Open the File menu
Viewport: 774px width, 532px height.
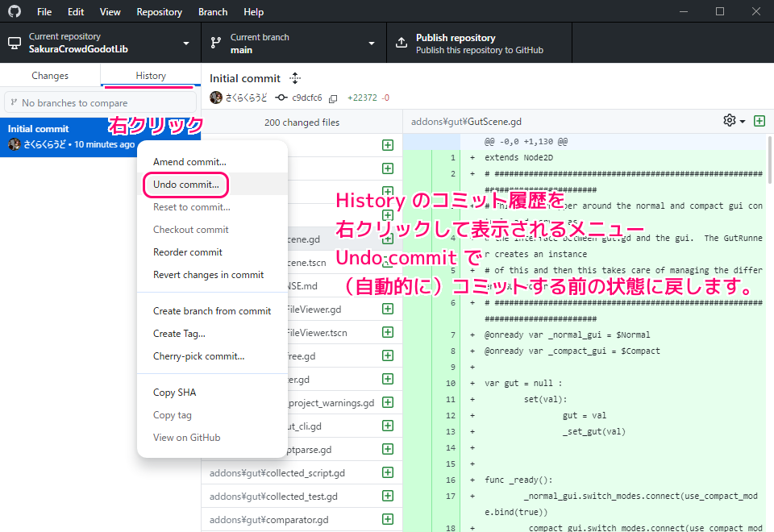coord(44,12)
